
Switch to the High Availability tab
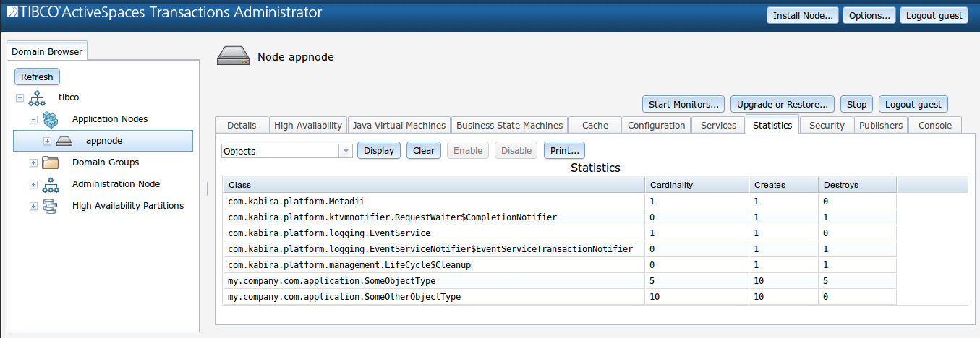pos(308,125)
